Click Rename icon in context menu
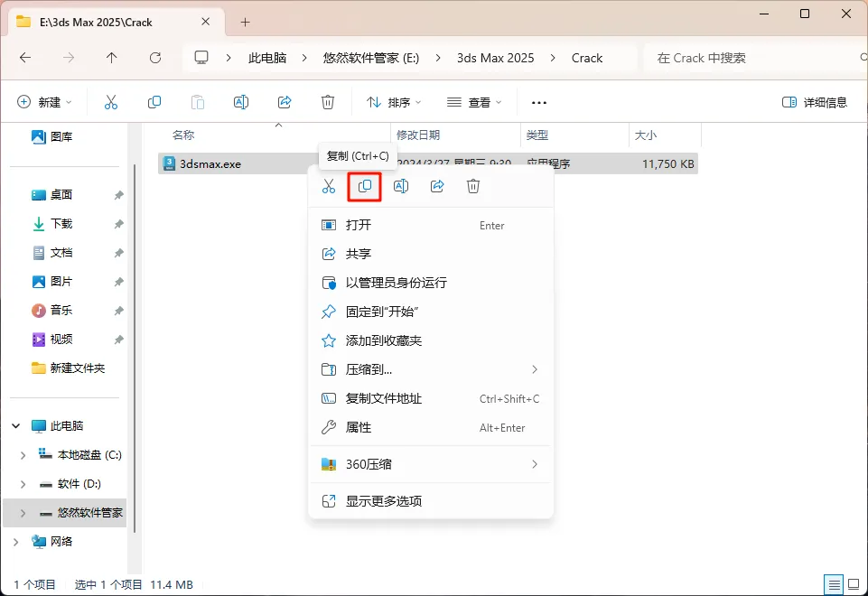The image size is (868, 596). click(401, 187)
